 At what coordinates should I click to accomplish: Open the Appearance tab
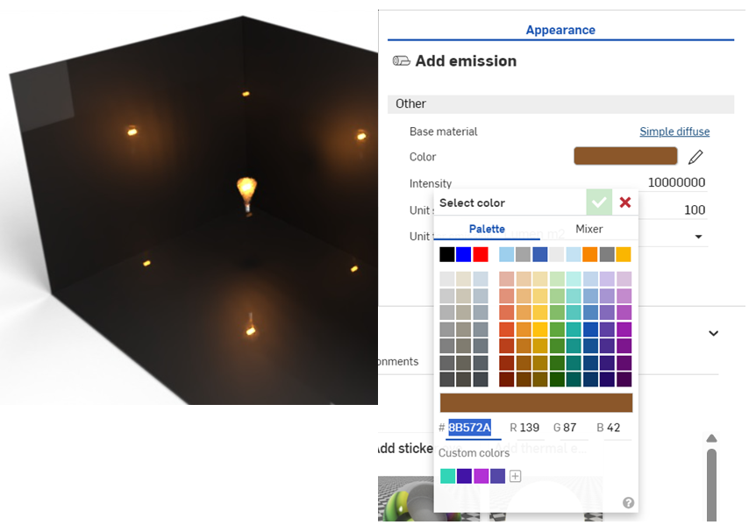560,30
